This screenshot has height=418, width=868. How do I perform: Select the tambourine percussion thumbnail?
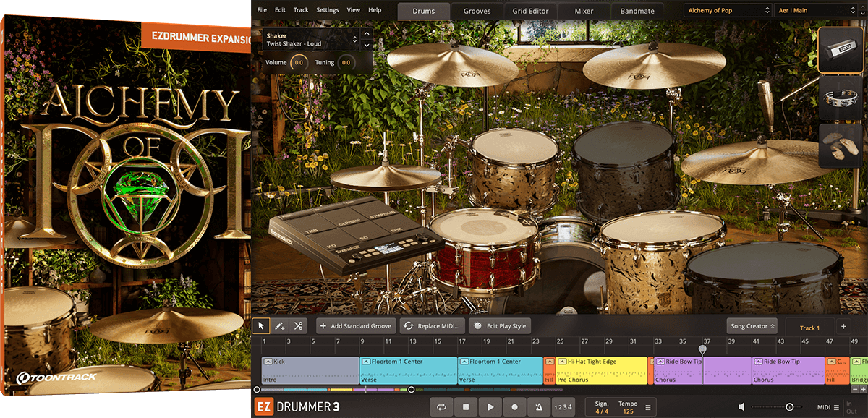point(840,96)
